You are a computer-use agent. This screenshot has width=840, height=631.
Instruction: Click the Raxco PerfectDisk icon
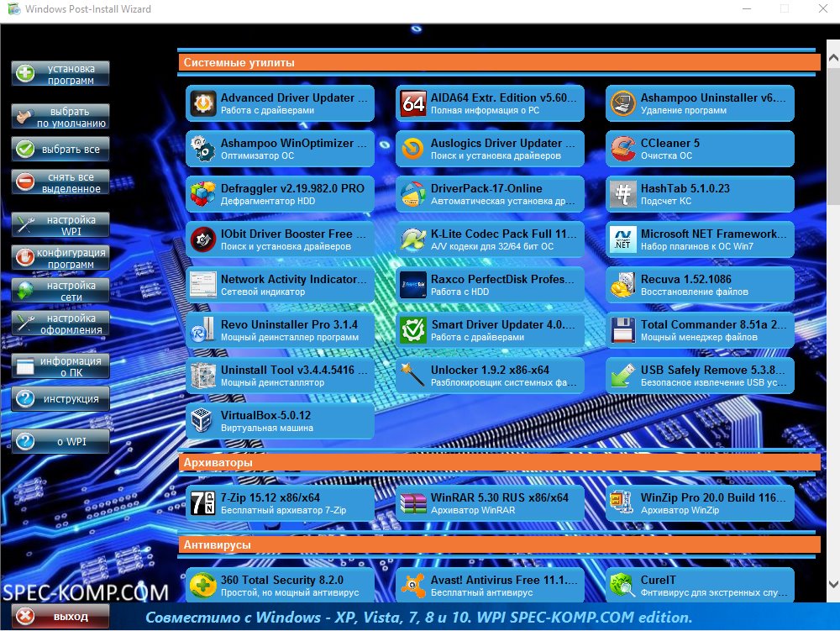point(413,285)
